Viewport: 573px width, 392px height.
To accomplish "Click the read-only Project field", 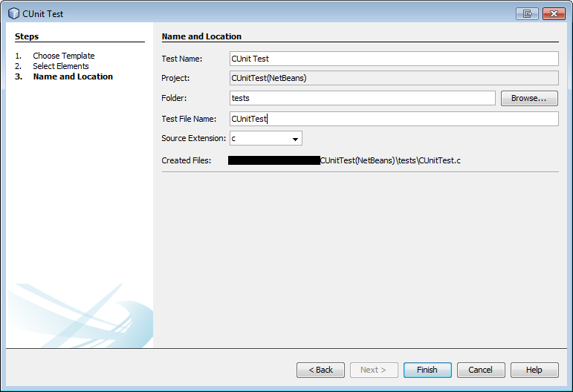I will pos(394,78).
